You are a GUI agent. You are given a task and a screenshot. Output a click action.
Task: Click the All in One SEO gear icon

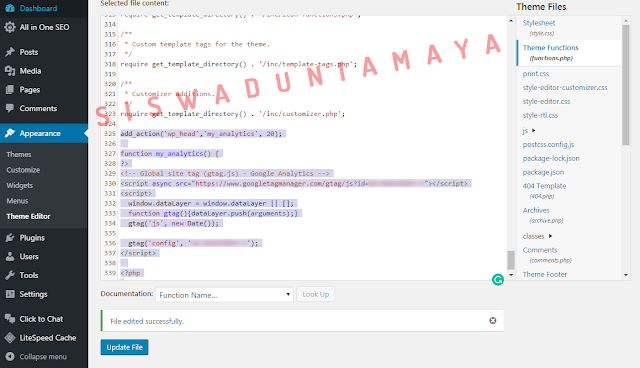tap(10, 27)
